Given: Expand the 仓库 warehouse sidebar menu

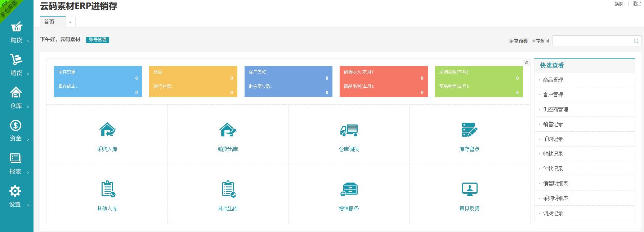Looking at the screenshot, I should click(17, 98).
